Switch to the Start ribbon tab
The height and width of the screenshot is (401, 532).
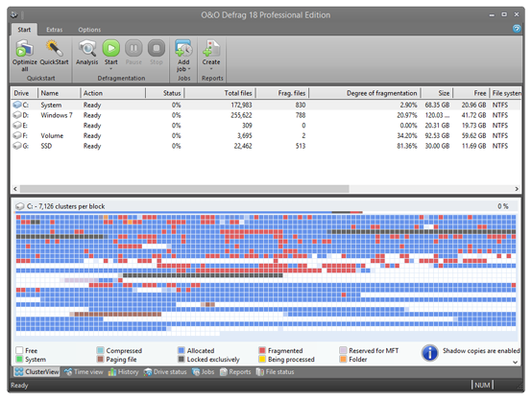(24, 30)
